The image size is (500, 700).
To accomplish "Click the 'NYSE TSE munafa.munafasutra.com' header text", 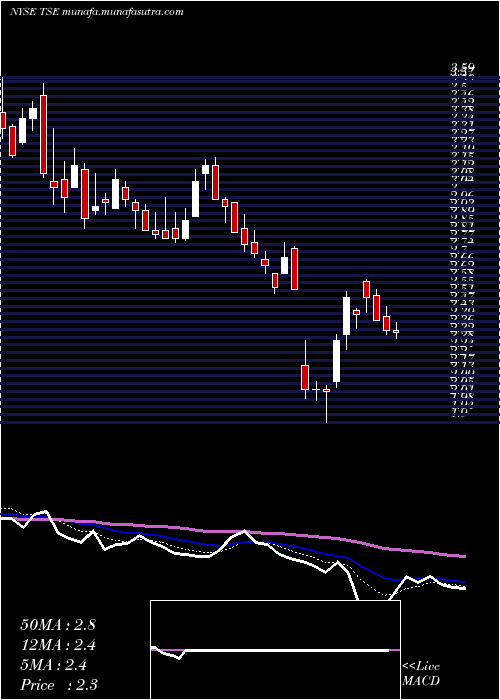I will click(96, 12).
